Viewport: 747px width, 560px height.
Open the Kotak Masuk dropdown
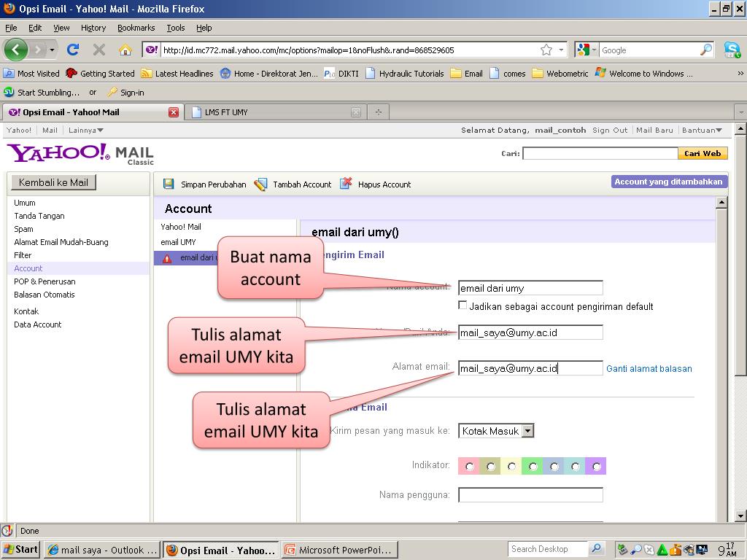pyautogui.click(x=496, y=431)
